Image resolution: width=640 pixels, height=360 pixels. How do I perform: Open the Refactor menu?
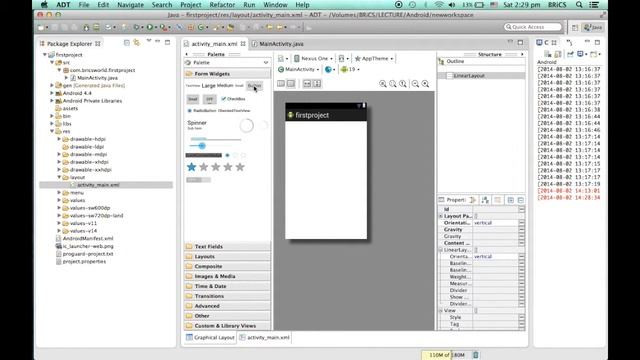point(222,5)
